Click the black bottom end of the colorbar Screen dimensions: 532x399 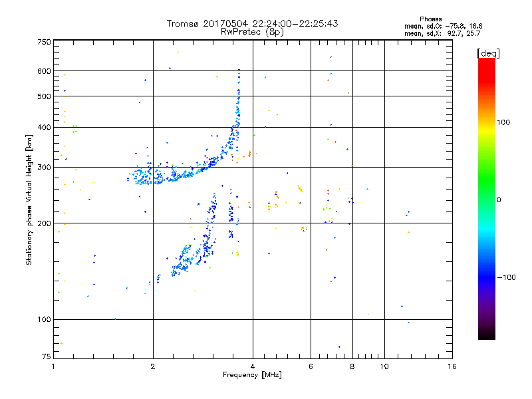pos(487,334)
